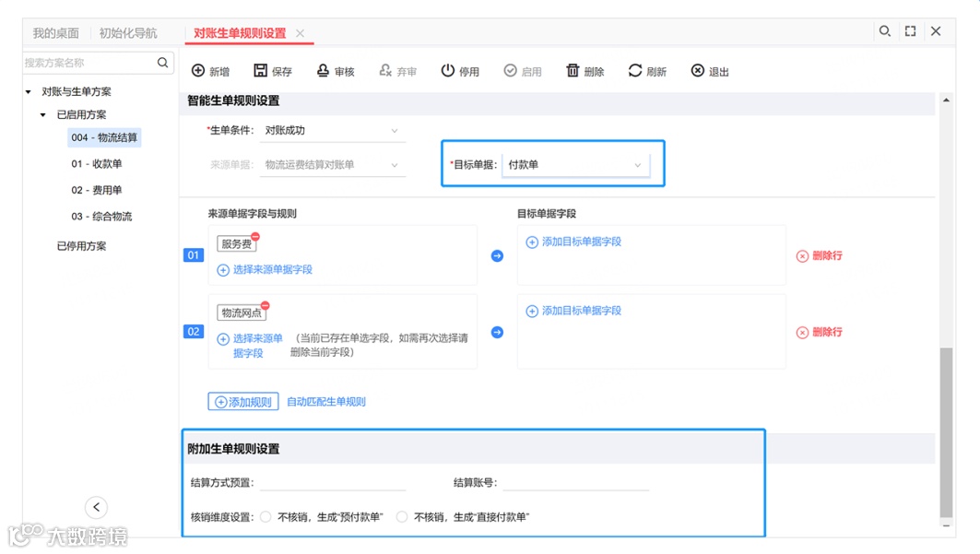980x554 pixels.
Task: Click the 新增 add toolbar icon
Action: pyautogui.click(x=198, y=71)
